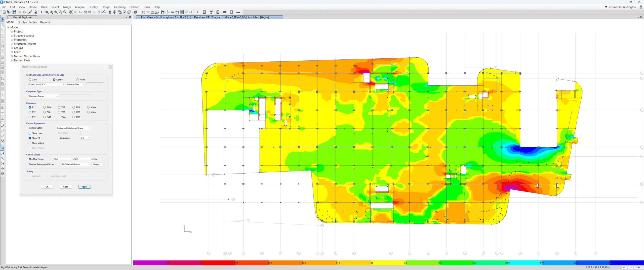Enable the Show Values checkbox
Viewport: 644px width, 270px height.
30,143
